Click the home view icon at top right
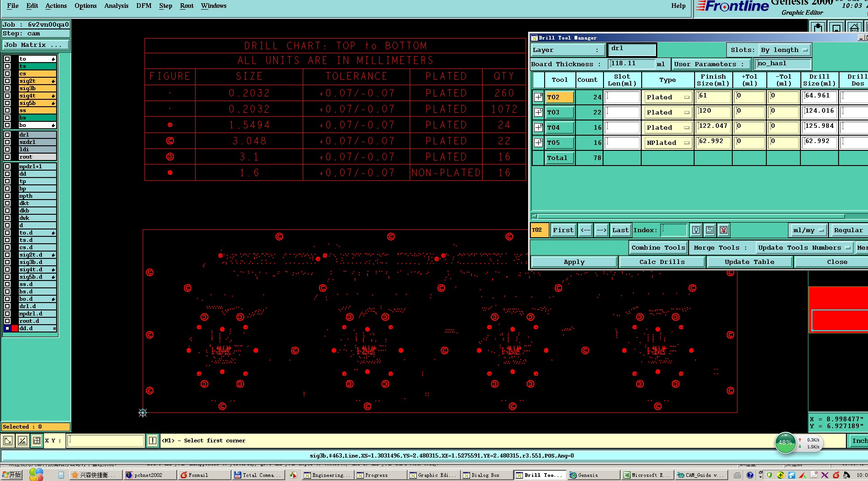This screenshot has width=868, height=481. [854, 28]
